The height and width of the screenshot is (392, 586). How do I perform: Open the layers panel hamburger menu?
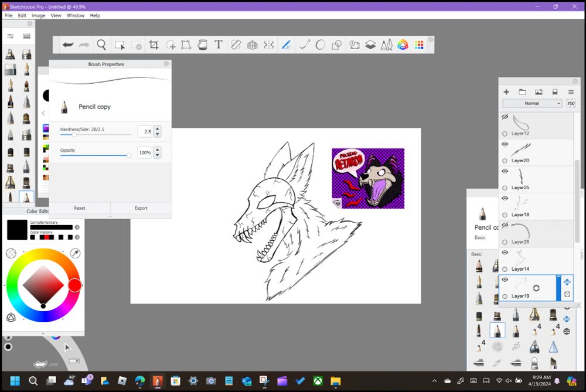[571, 92]
